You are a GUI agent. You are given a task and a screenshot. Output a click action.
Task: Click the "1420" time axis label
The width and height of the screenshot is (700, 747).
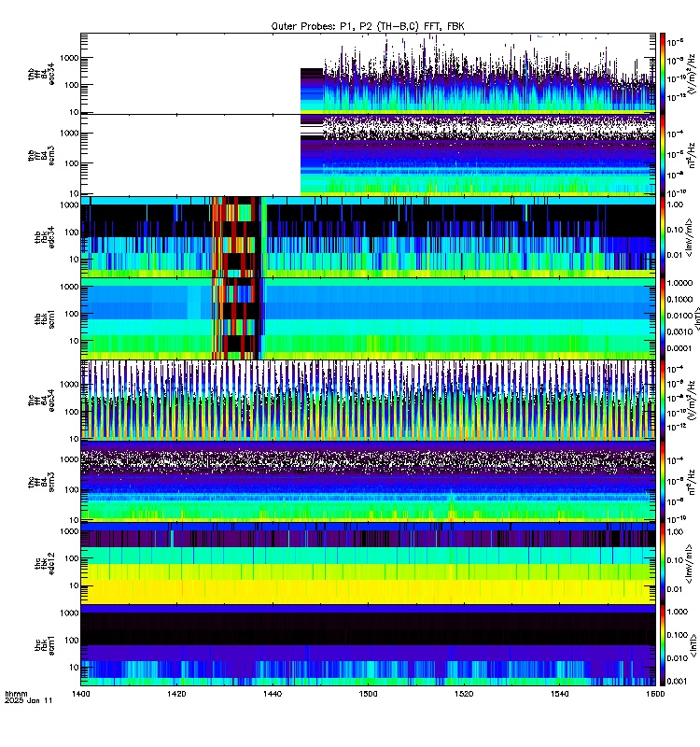pyautogui.click(x=176, y=694)
